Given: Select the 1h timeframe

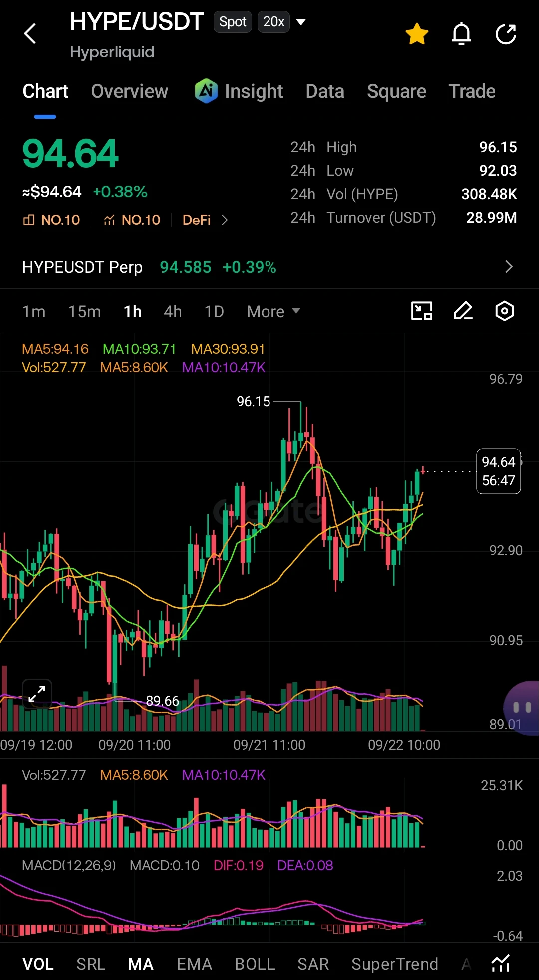Looking at the screenshot, I should [x=133, y=312].
